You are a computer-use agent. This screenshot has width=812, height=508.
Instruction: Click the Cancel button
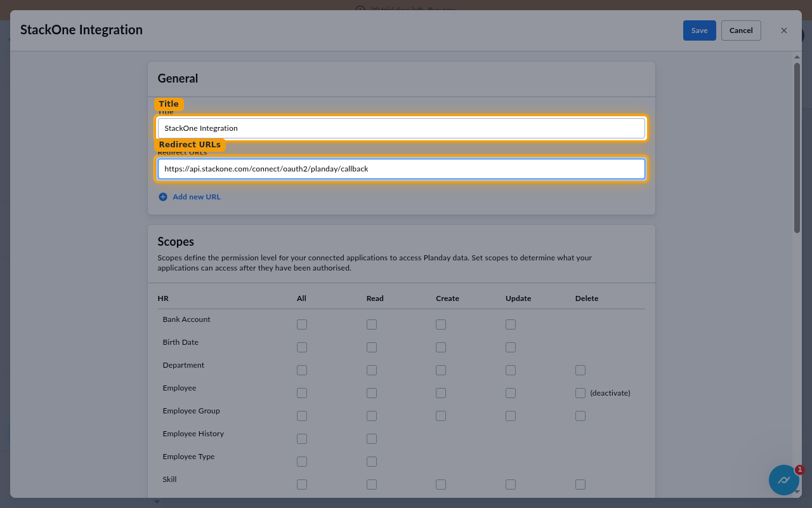(x=741, y=30)
